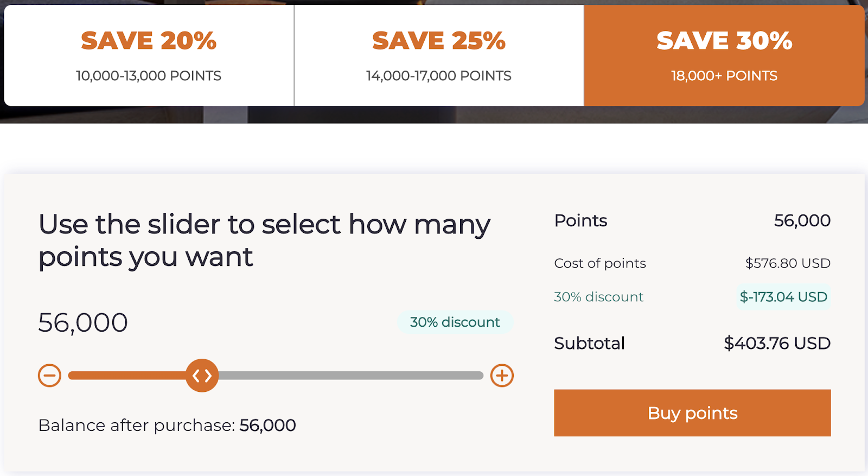Screen dimensions: 868x476
Task: Click the $576.80 USD cost value
Action: click(788, 263)
